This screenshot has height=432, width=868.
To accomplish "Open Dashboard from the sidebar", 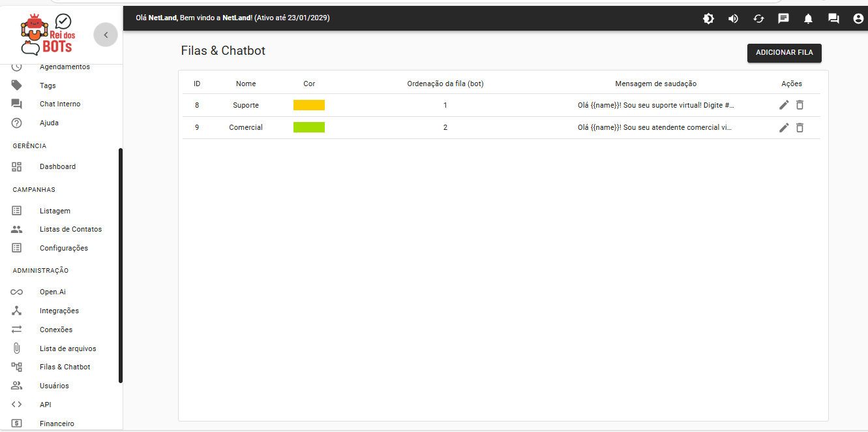I will coord(57,166).
